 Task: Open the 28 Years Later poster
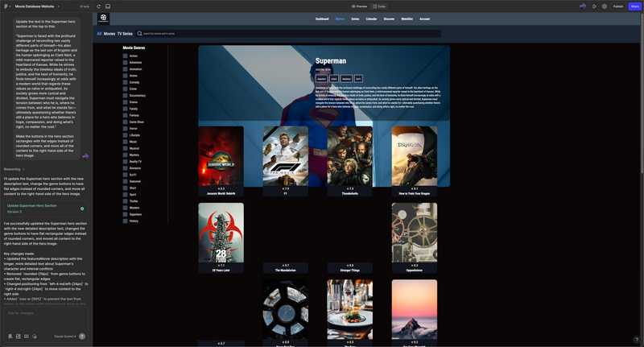pos(221,233)
